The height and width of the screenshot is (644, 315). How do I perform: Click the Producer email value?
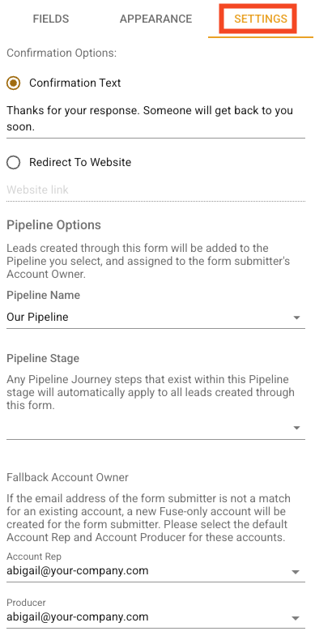[x=78, y=617]
